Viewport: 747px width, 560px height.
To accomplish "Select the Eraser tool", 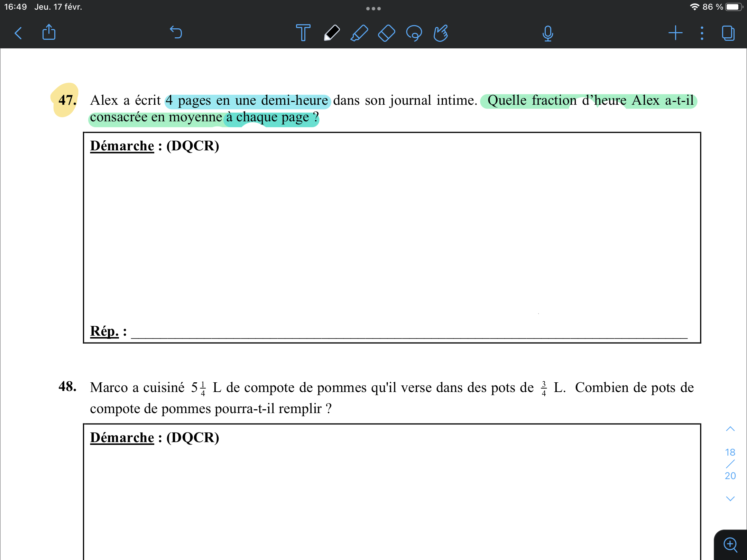I will (386, 33).
